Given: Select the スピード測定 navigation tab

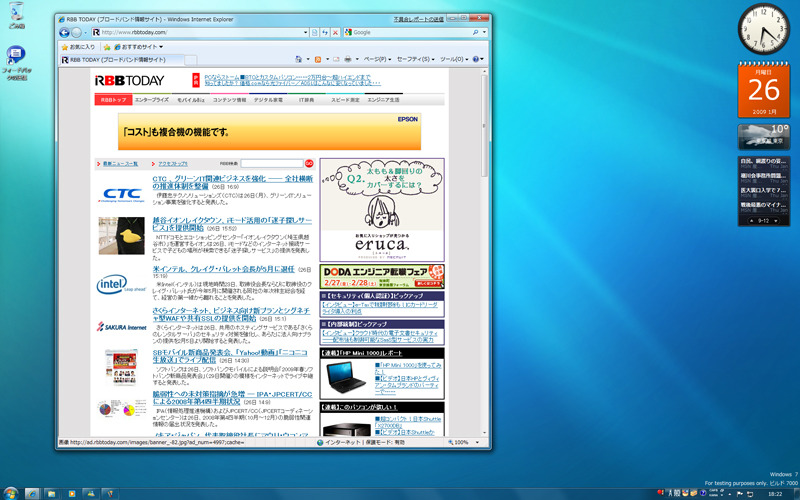Looking at the screenshot, I should [x=345, y=100].
